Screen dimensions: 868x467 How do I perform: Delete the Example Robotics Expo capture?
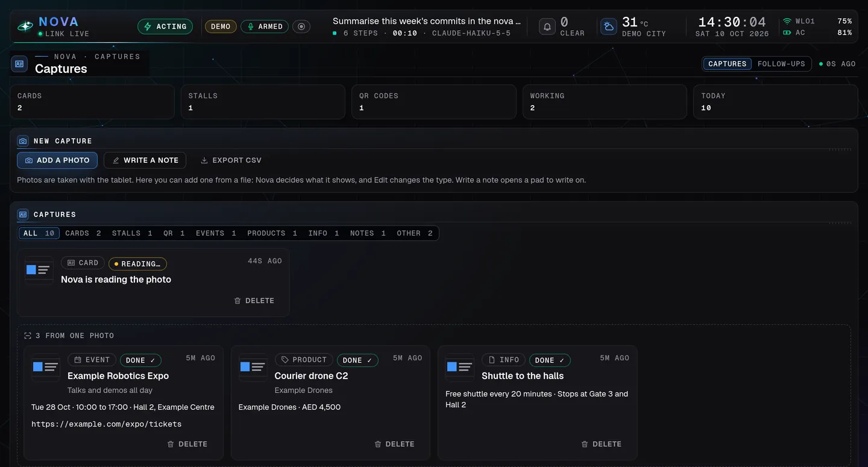(187, 444)
